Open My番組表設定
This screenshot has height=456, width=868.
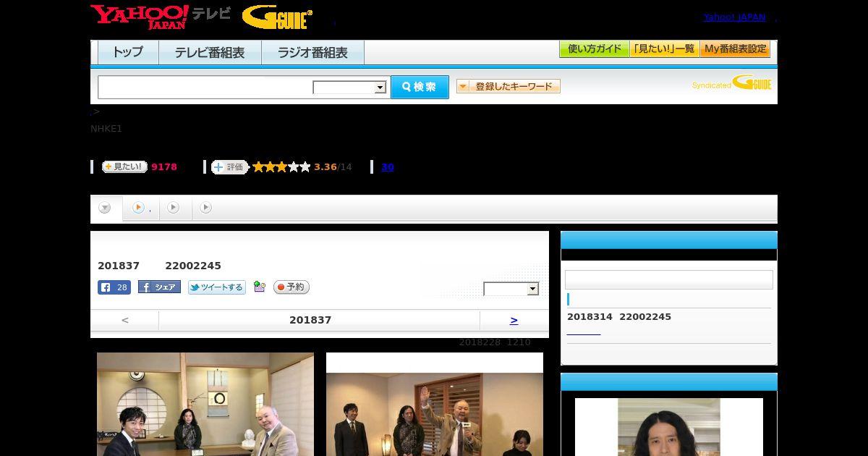735,49
